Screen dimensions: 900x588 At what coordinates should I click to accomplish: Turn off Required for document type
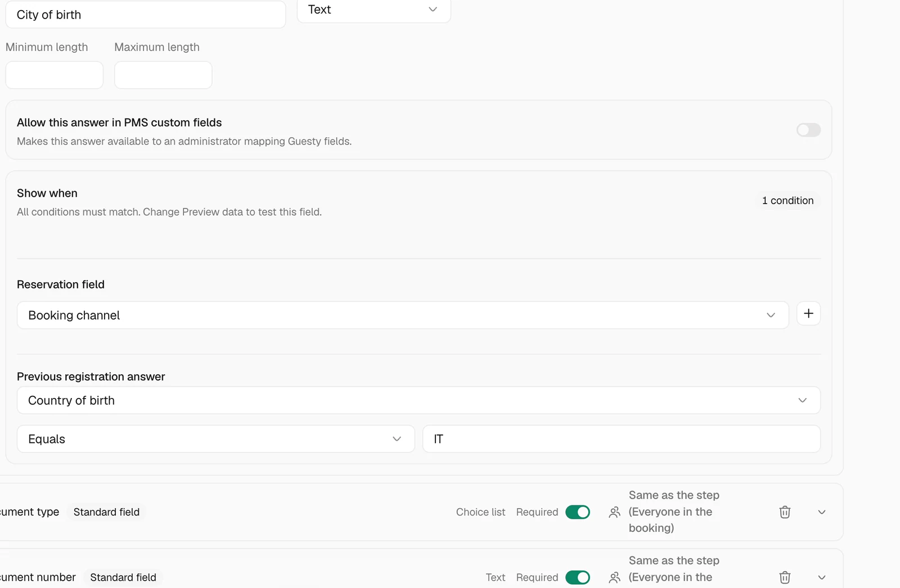click(578, 512)
